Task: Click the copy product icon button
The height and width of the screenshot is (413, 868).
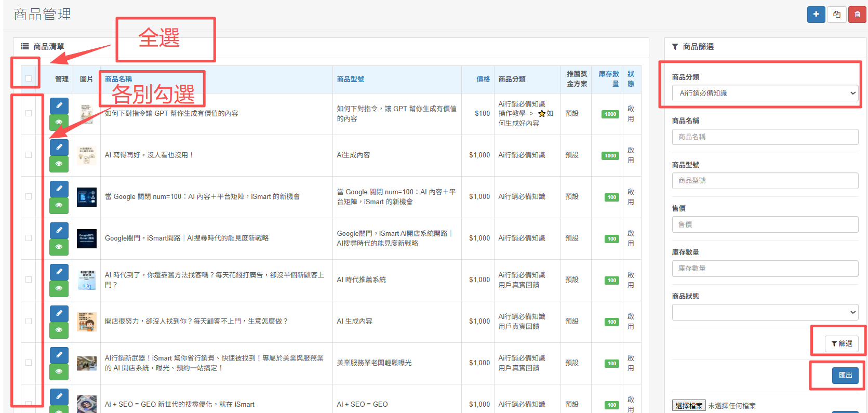Action: [x=836, y=15]
